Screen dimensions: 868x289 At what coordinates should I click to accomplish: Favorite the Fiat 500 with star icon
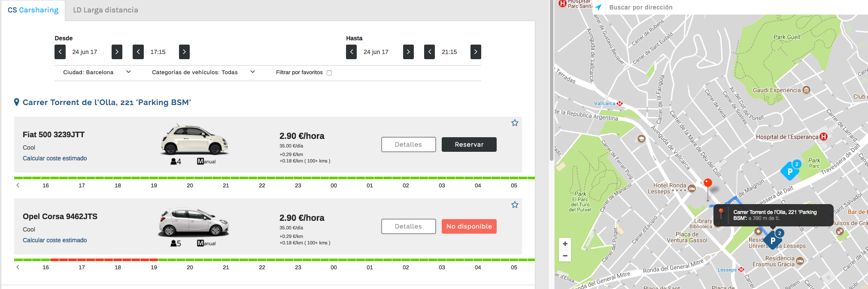pos(515,123)
